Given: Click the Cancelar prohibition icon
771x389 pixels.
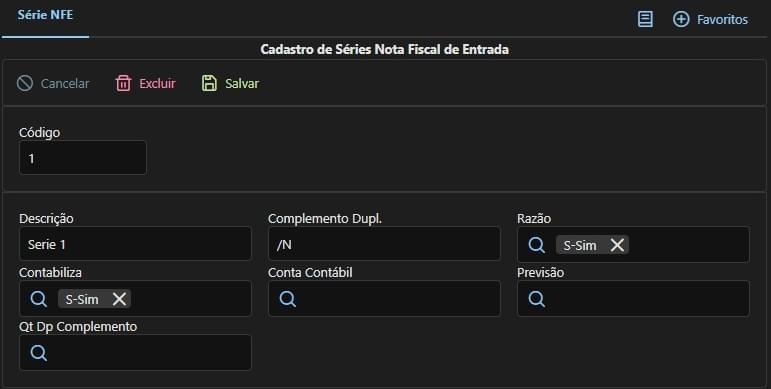Looking at the screenshot, I should point(25,83).
